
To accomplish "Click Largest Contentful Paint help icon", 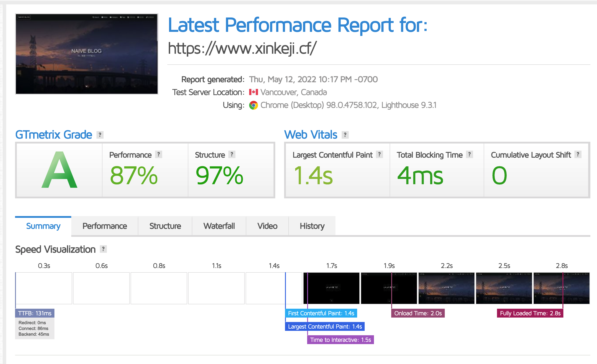I will coord(379,154).
